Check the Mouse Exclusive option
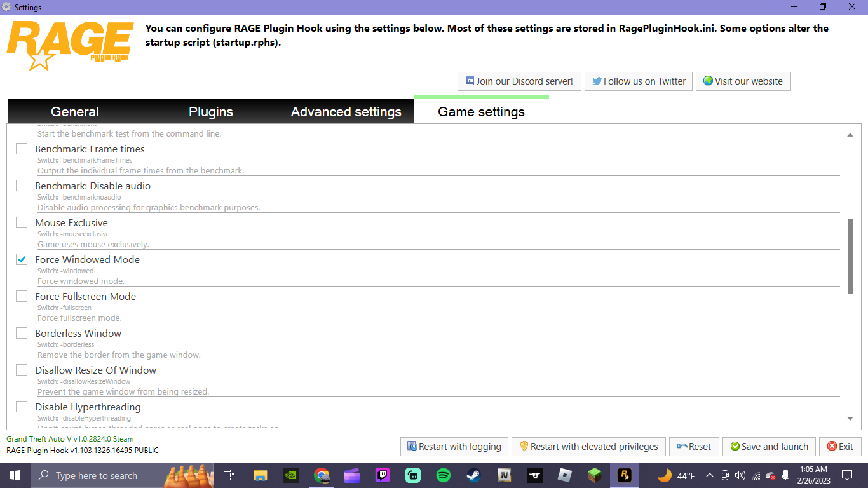868x488 pixels. 22,222
